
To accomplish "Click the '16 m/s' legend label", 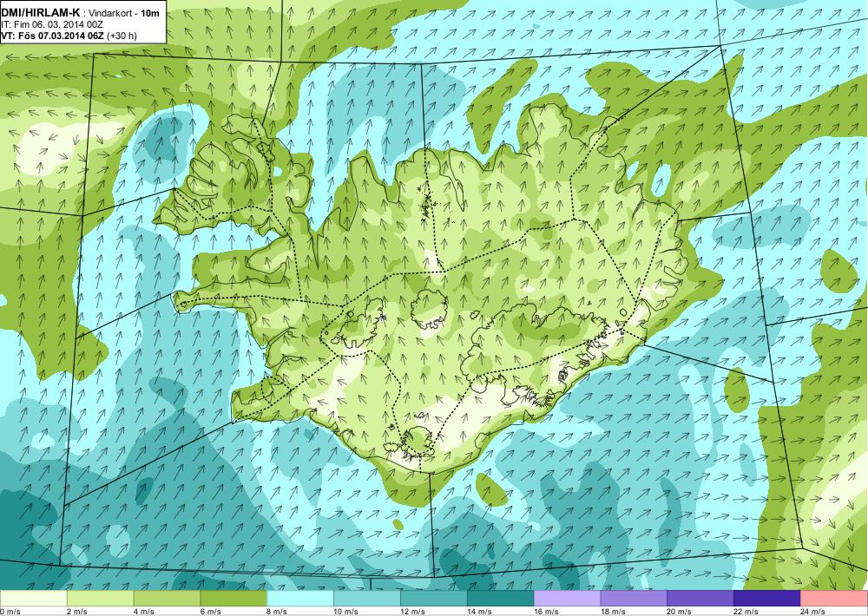I will click(x=546, y=612).
